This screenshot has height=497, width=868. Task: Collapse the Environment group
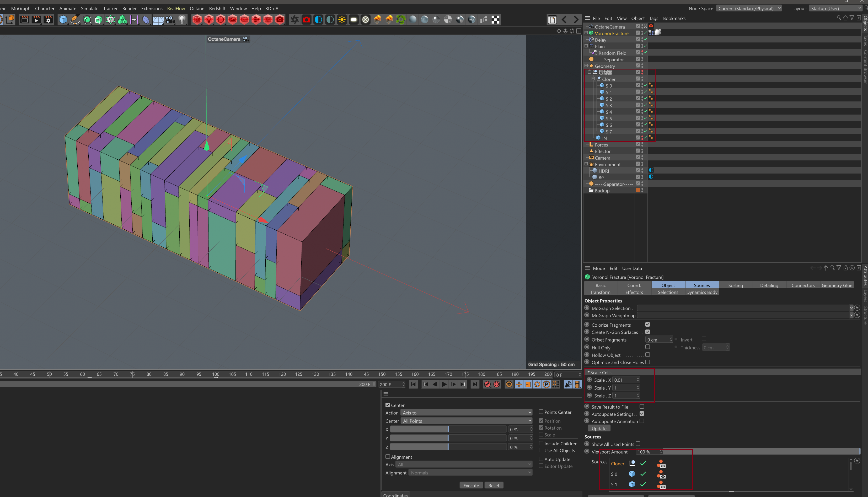[586, 164]
